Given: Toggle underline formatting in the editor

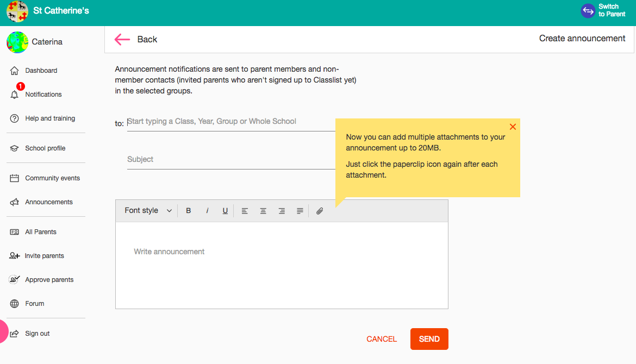Looking at the screenshot, I should (x=225, y=211).
